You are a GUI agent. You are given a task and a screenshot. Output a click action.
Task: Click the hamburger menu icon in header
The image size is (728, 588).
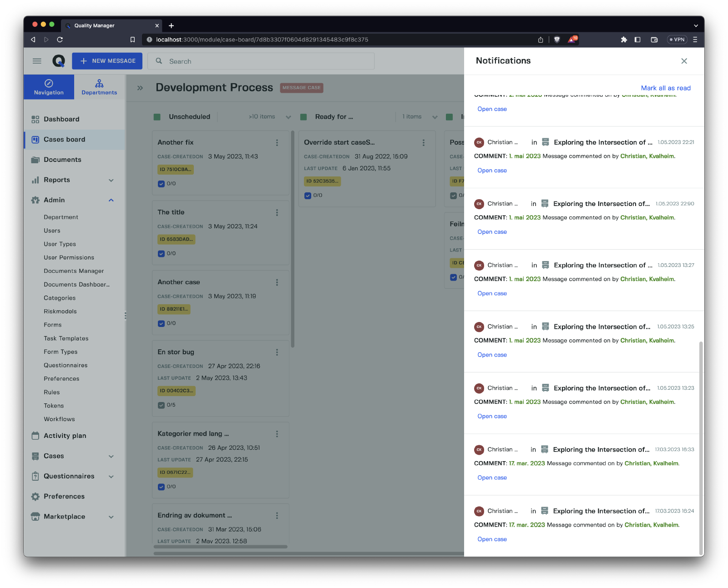click(37, 61)
